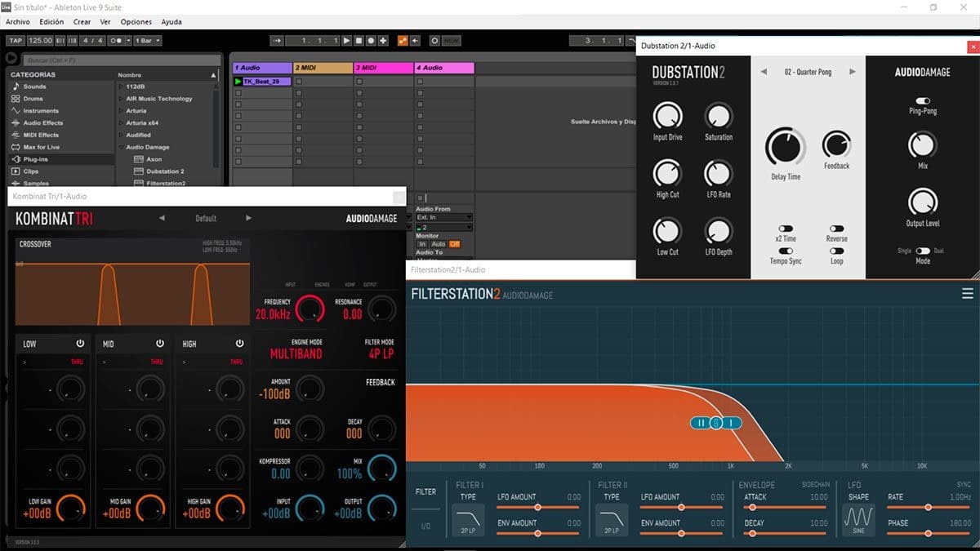The height and width of the screenshot is (551, 980).
Task: Toggle Single/Dual Mode switch in Dubstation 2
Action: 923,251
